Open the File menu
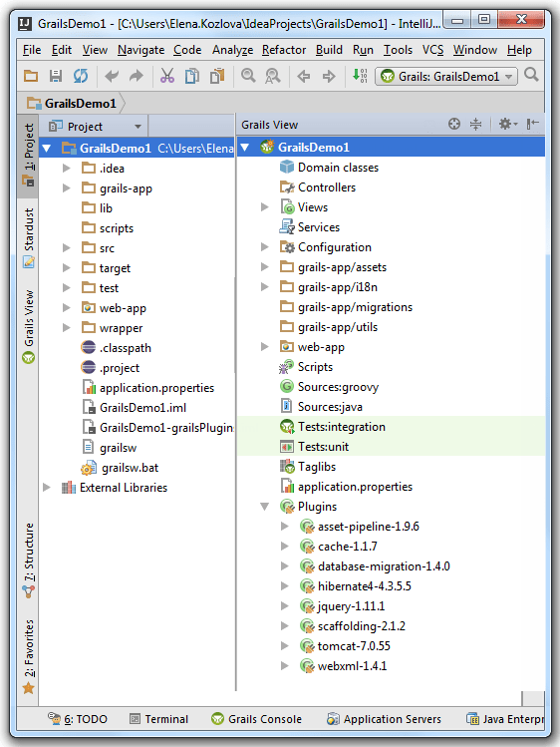This screenshot has height=747, width=560. 32,50
